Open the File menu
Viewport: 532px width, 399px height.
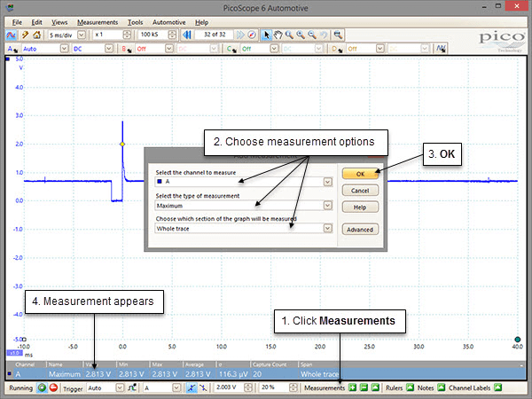17,22
